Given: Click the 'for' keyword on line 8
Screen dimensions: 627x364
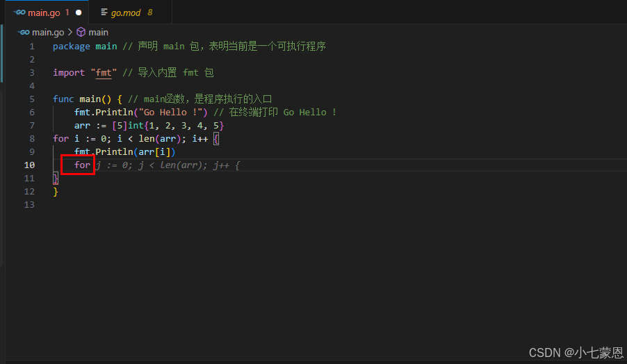Looking at the screenshot, I should coord(60,139).
